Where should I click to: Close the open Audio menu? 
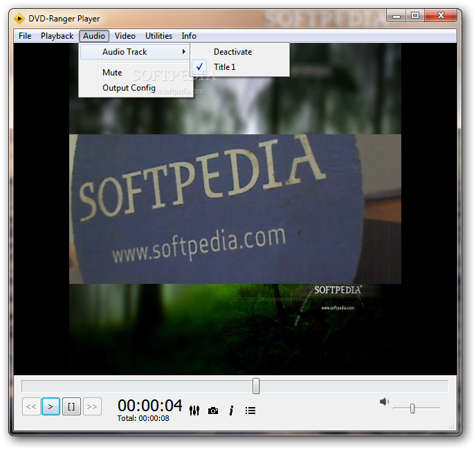94,36
